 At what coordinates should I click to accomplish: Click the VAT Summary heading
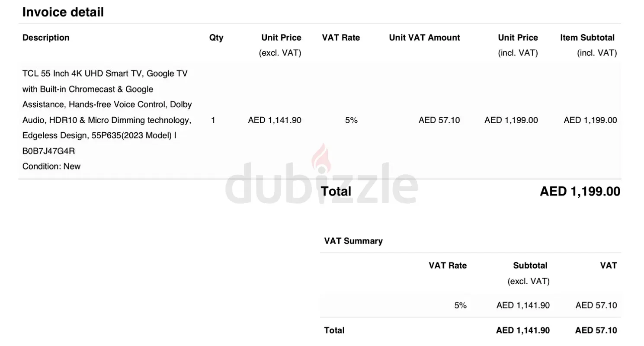click(353, 241)
